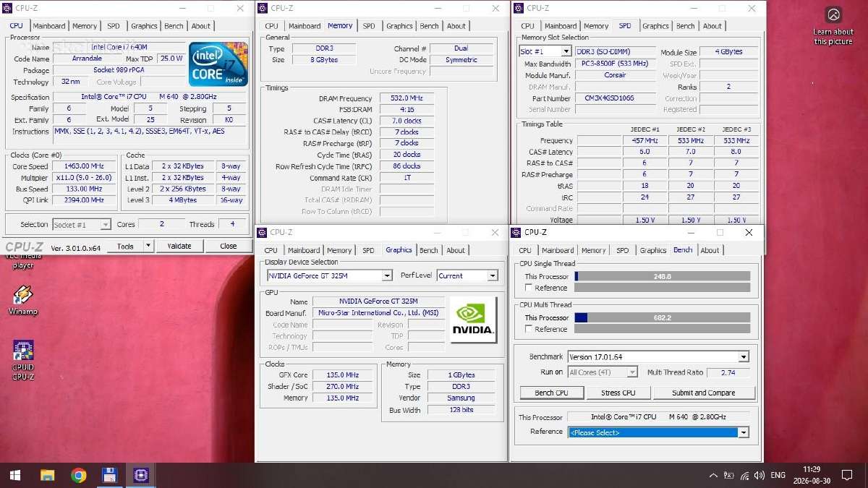The height and width of the screenshot is (488, 868).
Task: Click the Board Manuf. Micro-Star International value
Action: pyautogui.click(x=378, y=313)
